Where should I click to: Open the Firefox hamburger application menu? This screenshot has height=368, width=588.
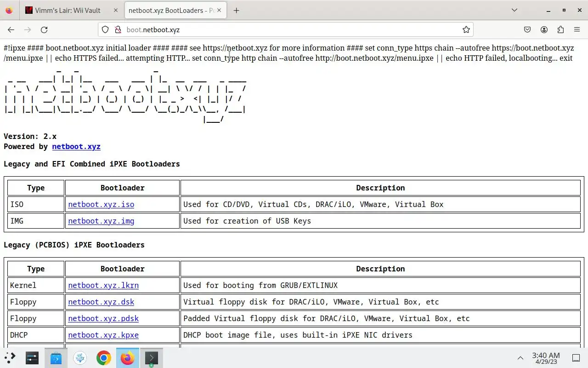point(577,29)
